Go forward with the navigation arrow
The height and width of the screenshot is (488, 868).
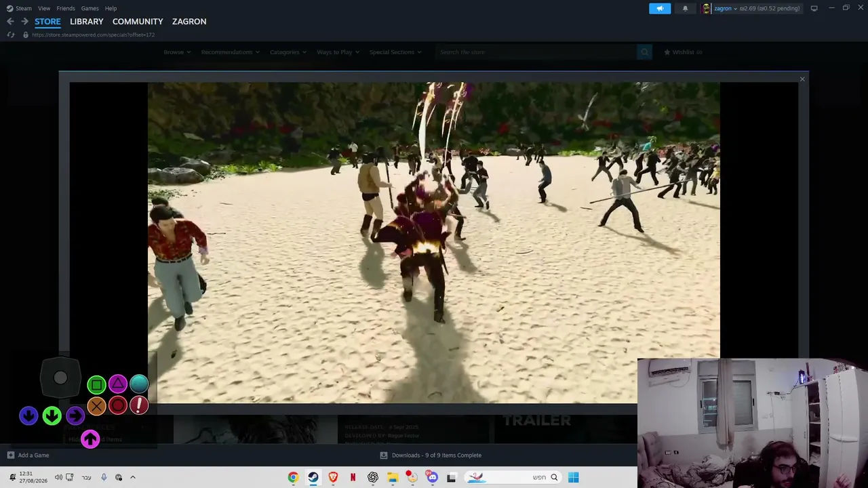pyautogui.click(x=24, y=22)
